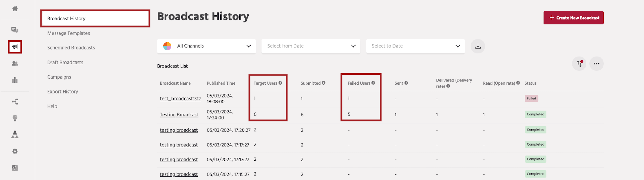644x180 pixels.
Task: Select the Broadcast megaphone icon
Action: (x=15, y=47)
